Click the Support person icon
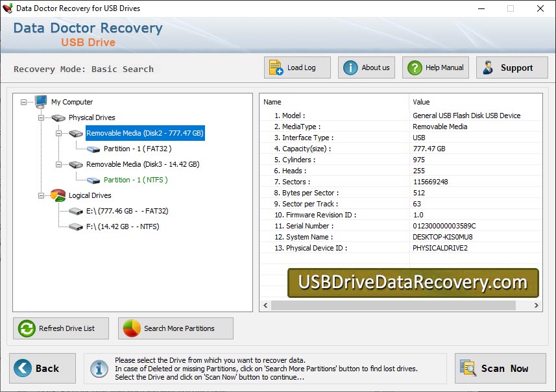Image resolution: width=556 pixels, height=392 pixels. point(489,66)
